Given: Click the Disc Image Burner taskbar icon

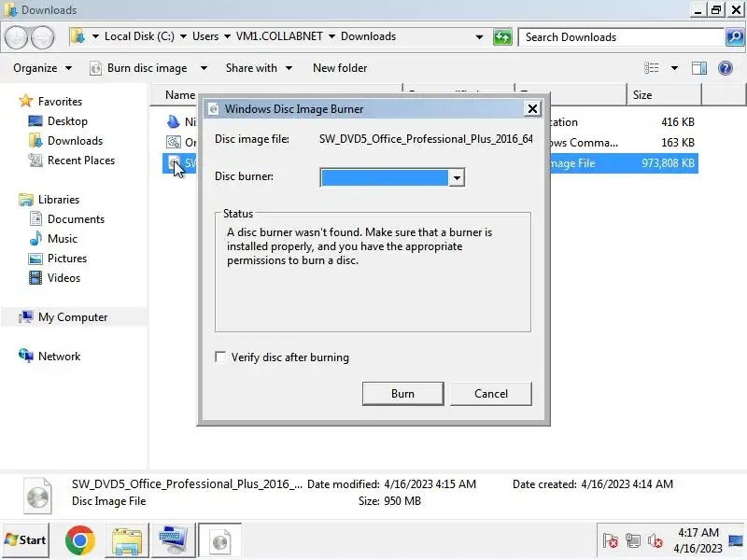Looking at the screenshot, I should click(x=219, y=540).
